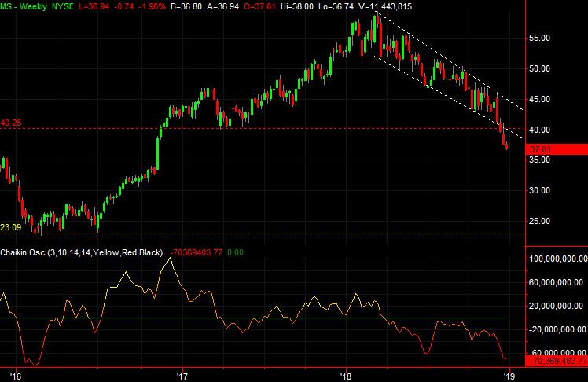This screenshot has height=382, width=588.
Task: Click the '17 year marker on time axis
Action: tap(182, 376)
